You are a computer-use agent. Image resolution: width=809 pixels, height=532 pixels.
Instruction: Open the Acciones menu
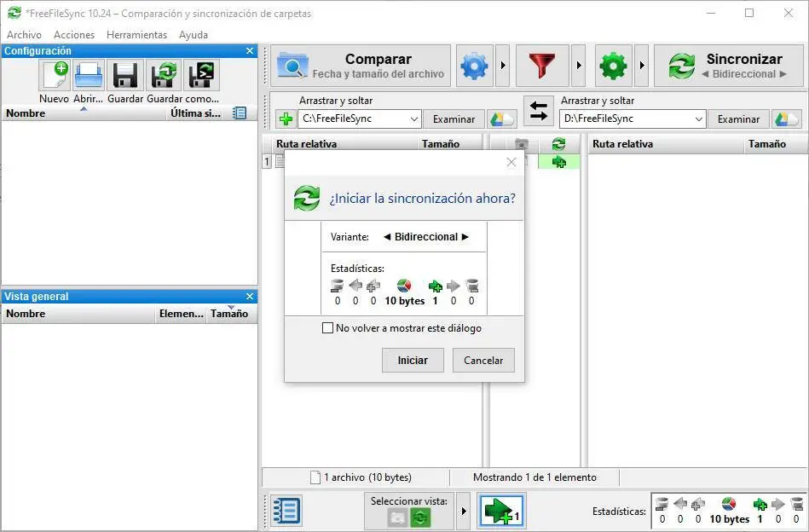click(74, 35)
